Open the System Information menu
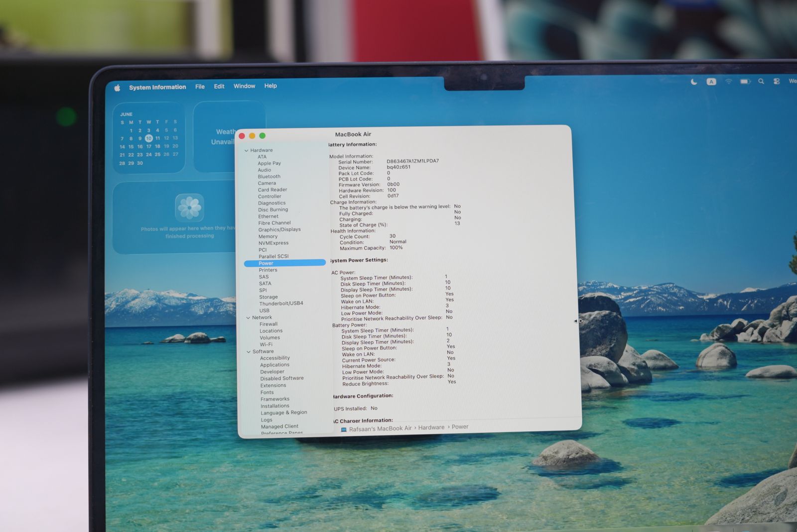Screen dimensions: 797x532 [x=157, y=87]
